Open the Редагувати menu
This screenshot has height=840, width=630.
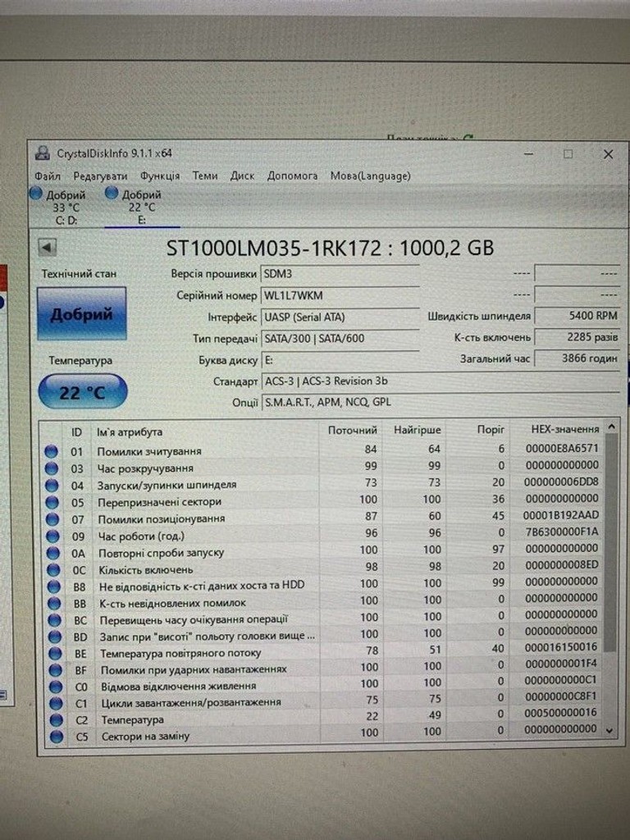(100, 176)
